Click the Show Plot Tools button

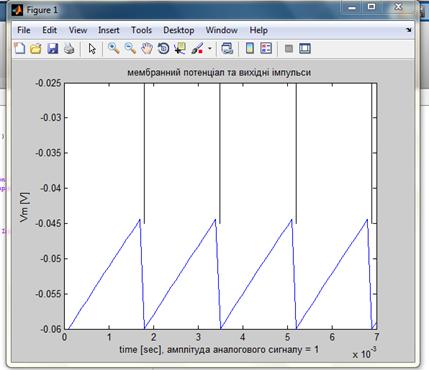[x=305, y=49]
